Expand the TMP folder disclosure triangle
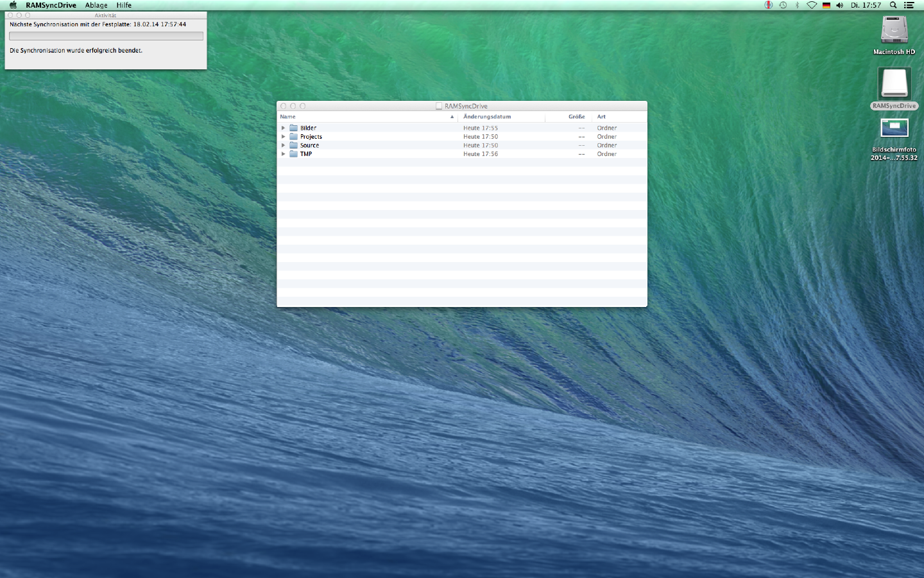The width and height of the screenshot is (924, 578). point(283,154)
